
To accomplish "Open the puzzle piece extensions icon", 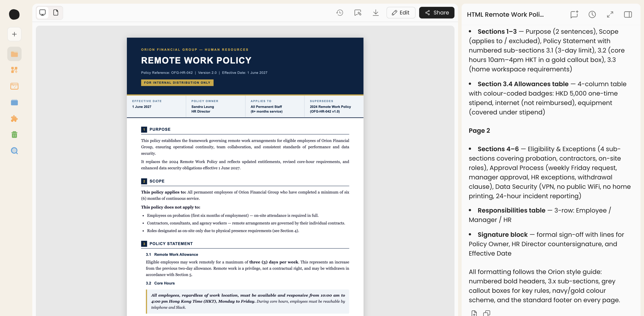I will [x=14, y=118].
